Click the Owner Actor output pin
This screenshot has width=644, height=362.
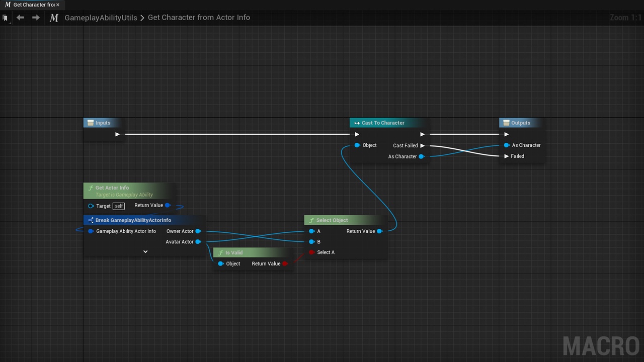[198, 231]
